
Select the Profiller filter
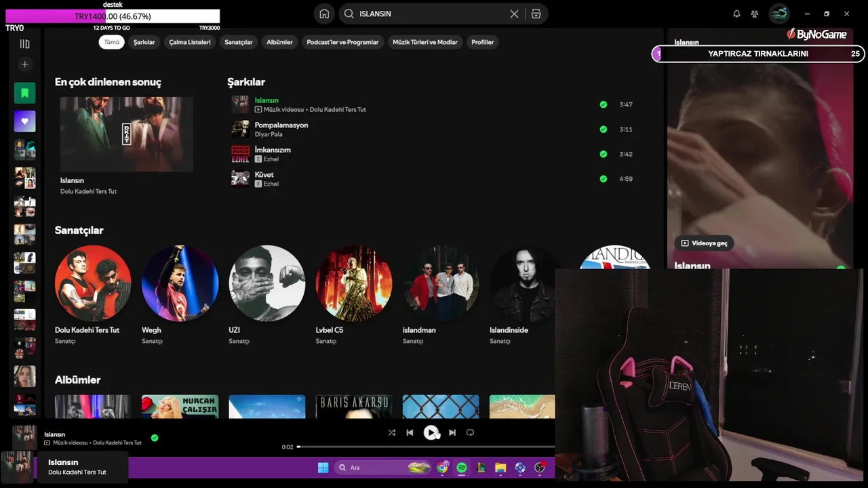pyautogui.click(x=483, y=42)
